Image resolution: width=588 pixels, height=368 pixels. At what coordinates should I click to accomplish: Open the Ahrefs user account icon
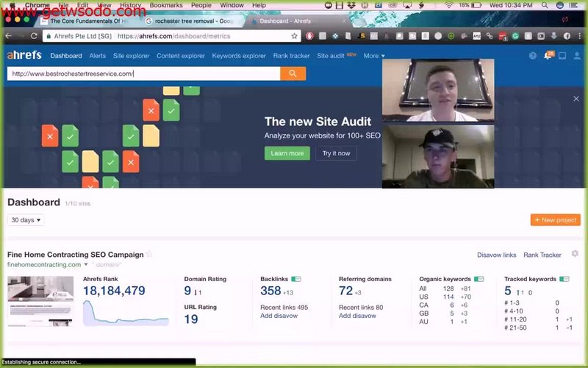coord(577,56)
